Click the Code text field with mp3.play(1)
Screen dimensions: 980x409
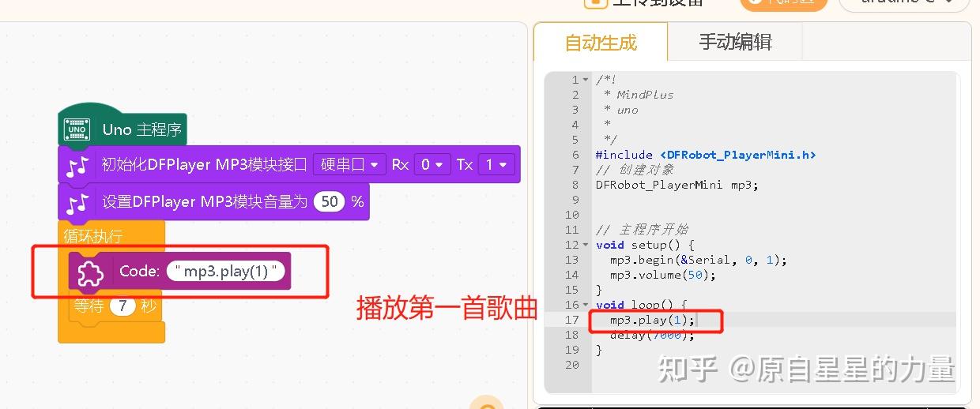pos(225,272)
